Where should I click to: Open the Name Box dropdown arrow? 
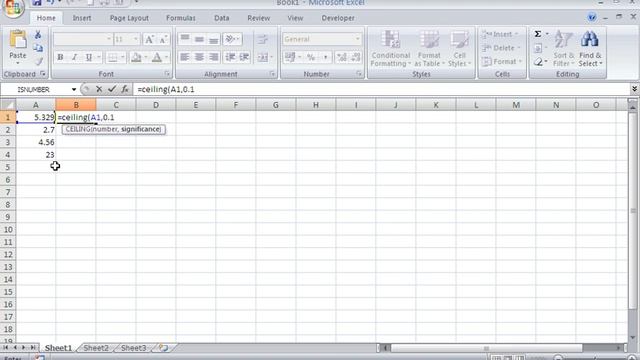point(74,89)
